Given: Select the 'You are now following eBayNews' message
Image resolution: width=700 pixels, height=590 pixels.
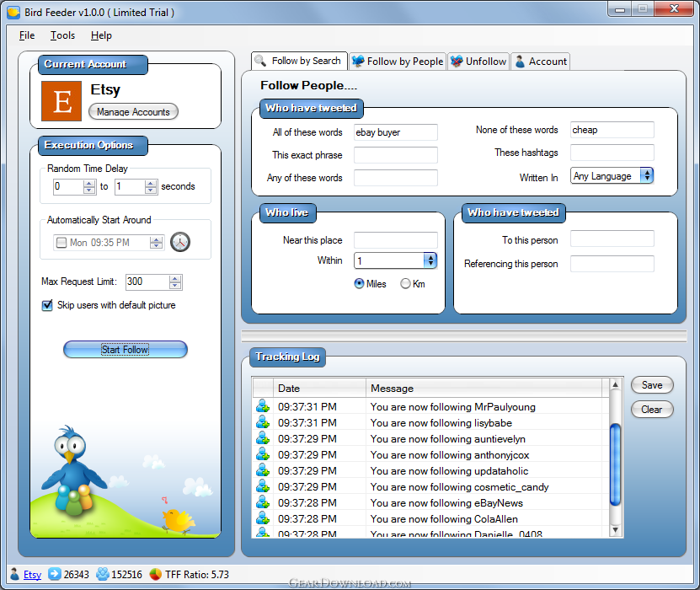Looking at the screenshot, I should [x=446, y=503].
